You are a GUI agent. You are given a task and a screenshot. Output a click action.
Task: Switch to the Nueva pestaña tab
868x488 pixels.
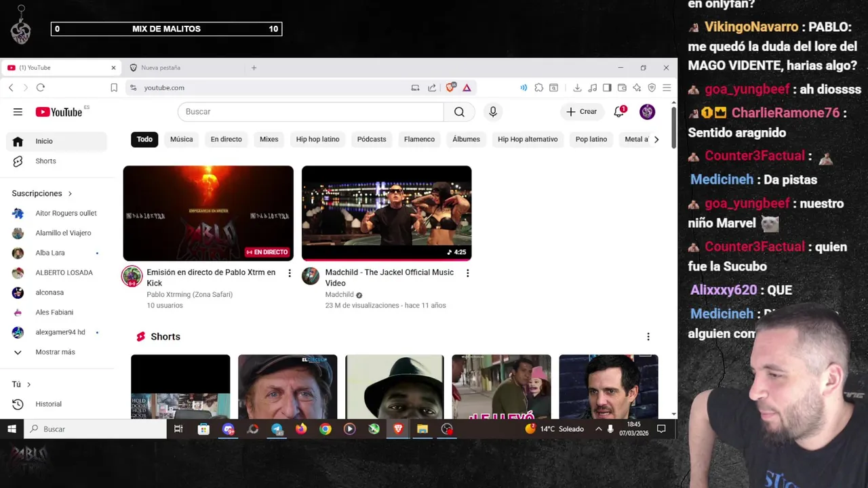click(x=183, y=68)
